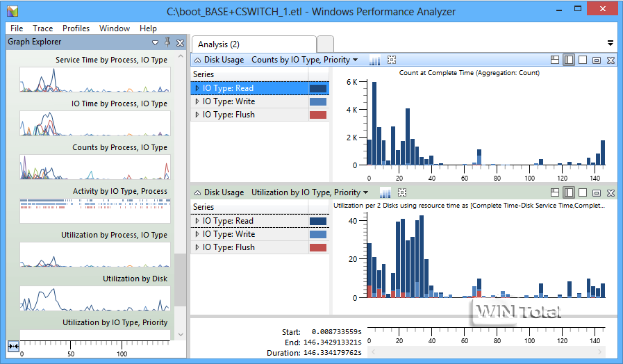This screenshot has height=364, width=623.
Task: Click the Duration value 146.334179762s
Action: tap(333, 352)
